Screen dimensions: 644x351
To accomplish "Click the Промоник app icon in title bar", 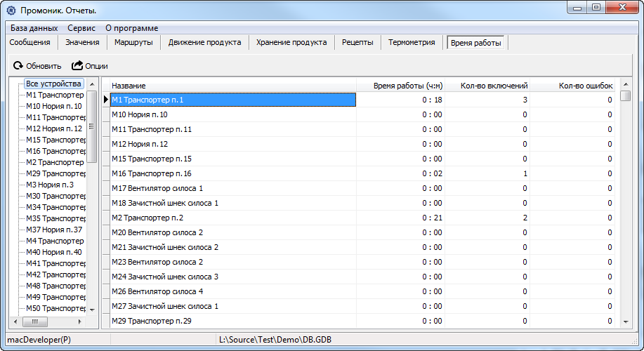I will (x=11, y=11).
